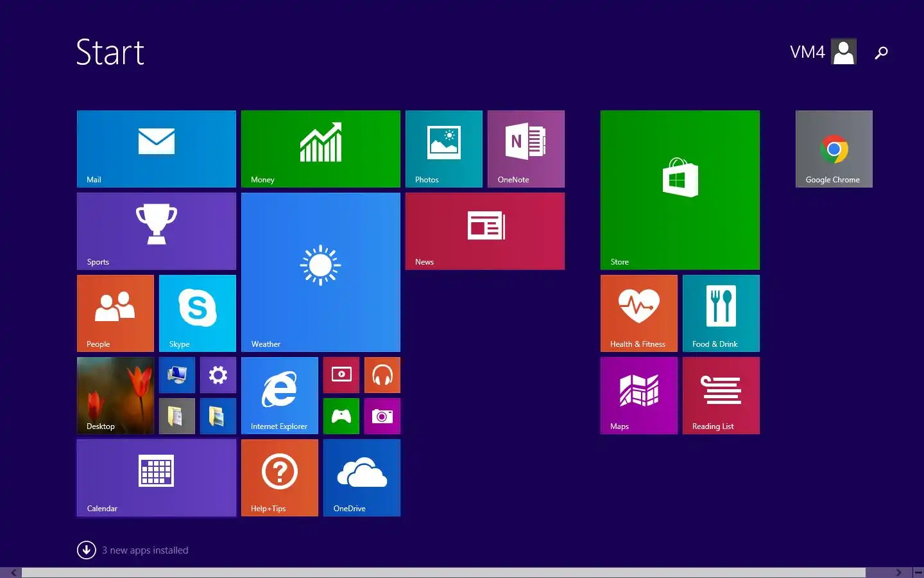Image resolution: width=924 pixels, height=578 pixels.
Task: Click the scrollbar right arrow
Action: pyautogui.click(x=898, y=573)
